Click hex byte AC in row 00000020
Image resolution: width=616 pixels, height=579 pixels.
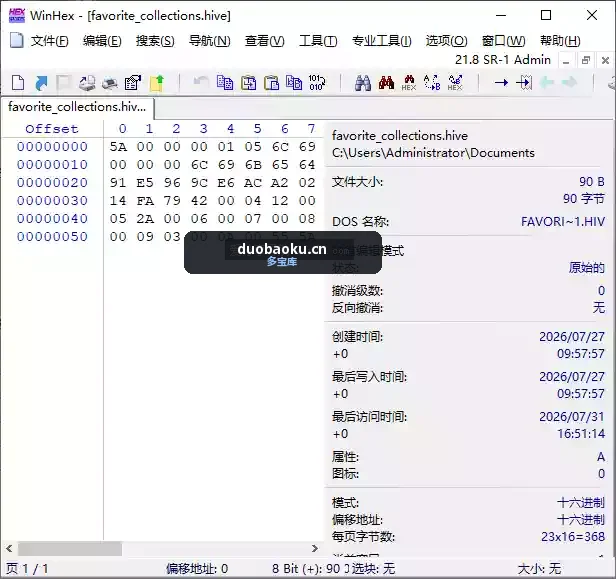point(253,183)
